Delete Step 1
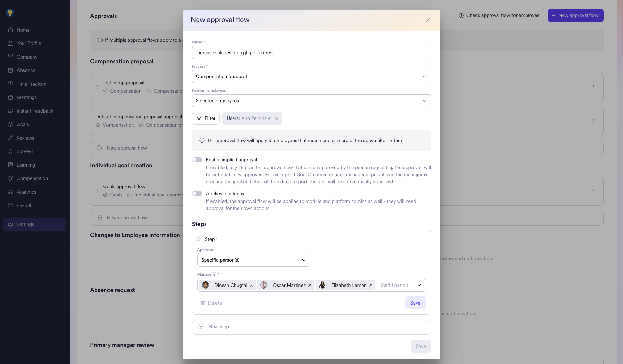The image size is (623, 364). [211, 303]
